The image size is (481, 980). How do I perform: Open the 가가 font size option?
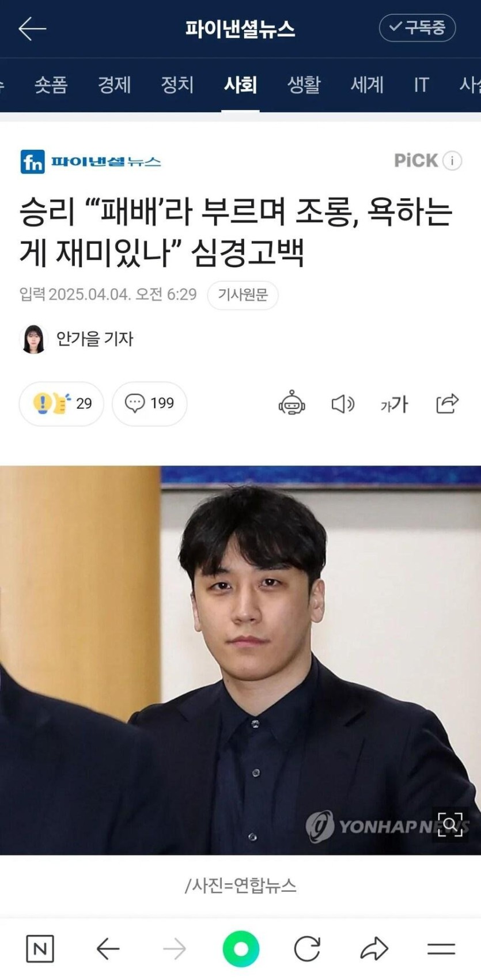click(395, 404)
